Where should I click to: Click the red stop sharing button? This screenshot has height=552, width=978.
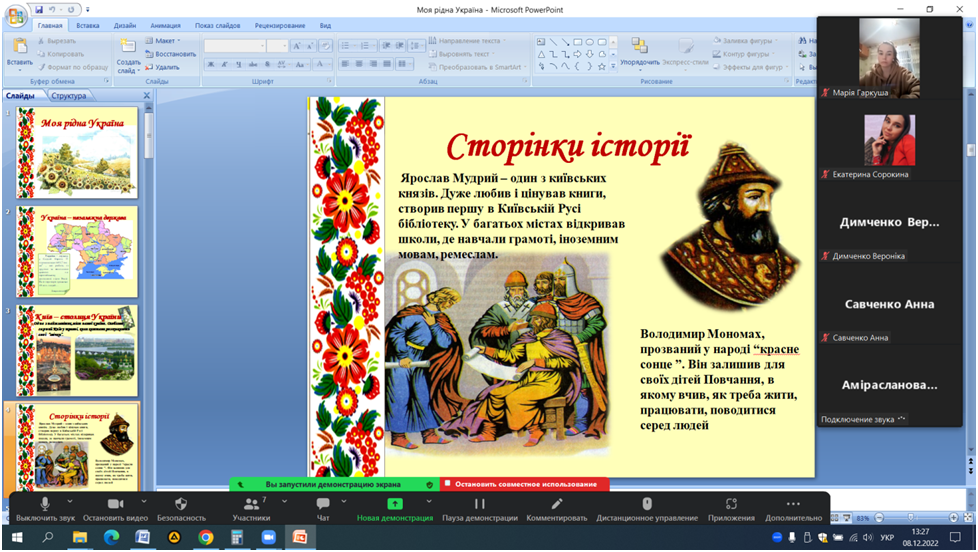[525, 484]
